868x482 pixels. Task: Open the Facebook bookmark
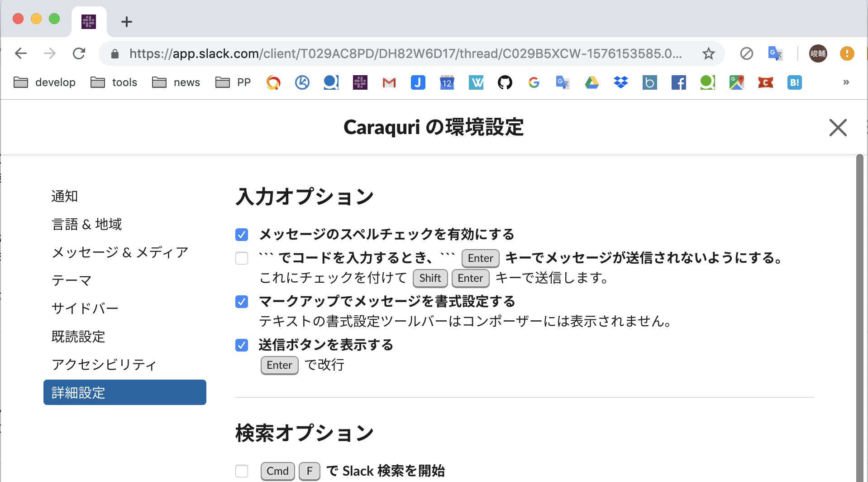(x=679, y=82)
